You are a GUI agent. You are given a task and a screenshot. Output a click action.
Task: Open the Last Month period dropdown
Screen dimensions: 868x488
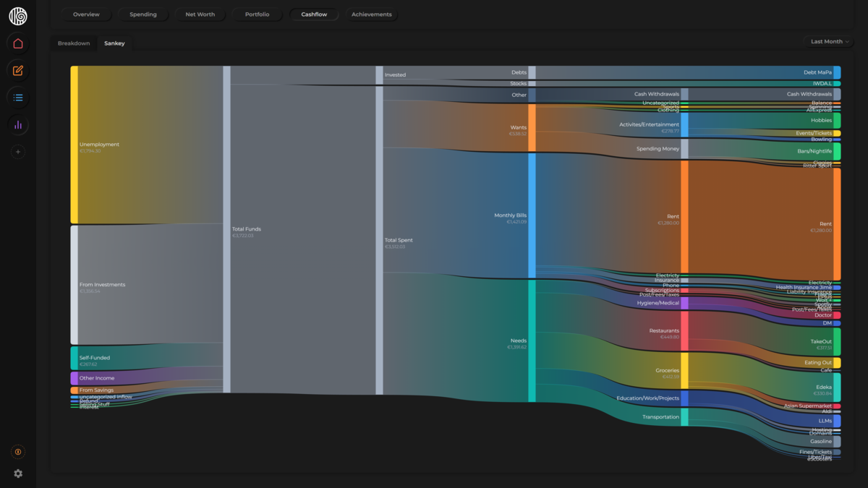[829, 42]
